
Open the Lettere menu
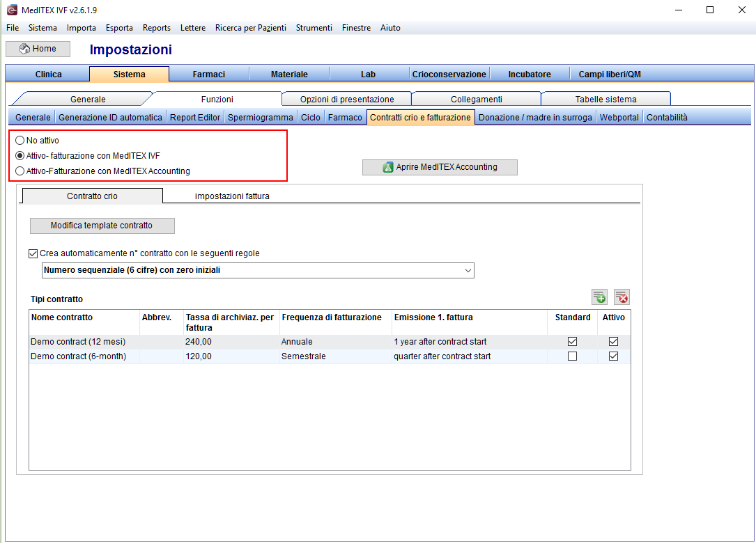pyautogui.click(x=193, y=28)
